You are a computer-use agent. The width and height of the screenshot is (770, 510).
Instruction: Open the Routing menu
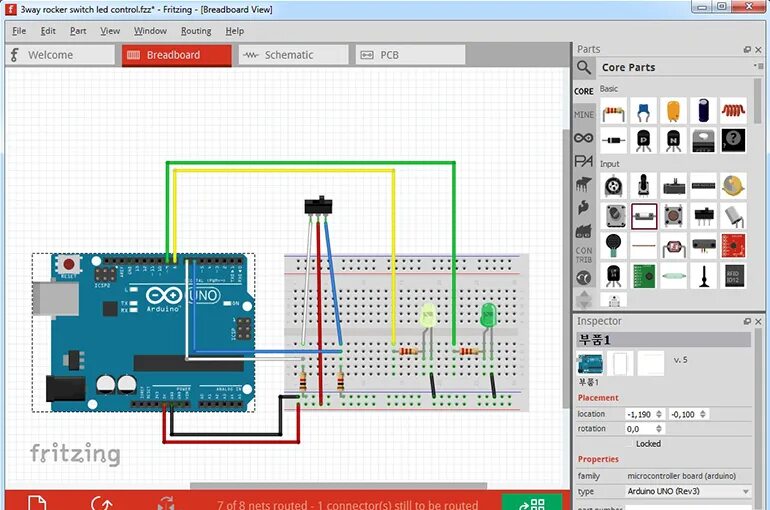(196, 31)
